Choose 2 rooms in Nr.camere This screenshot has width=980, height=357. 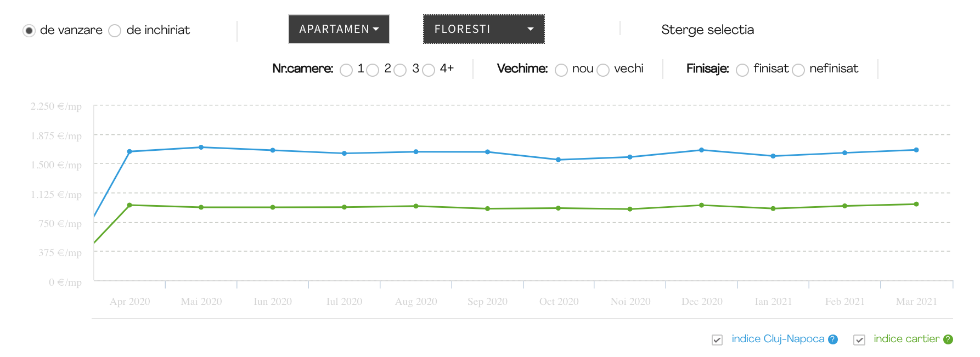[373, 70]
